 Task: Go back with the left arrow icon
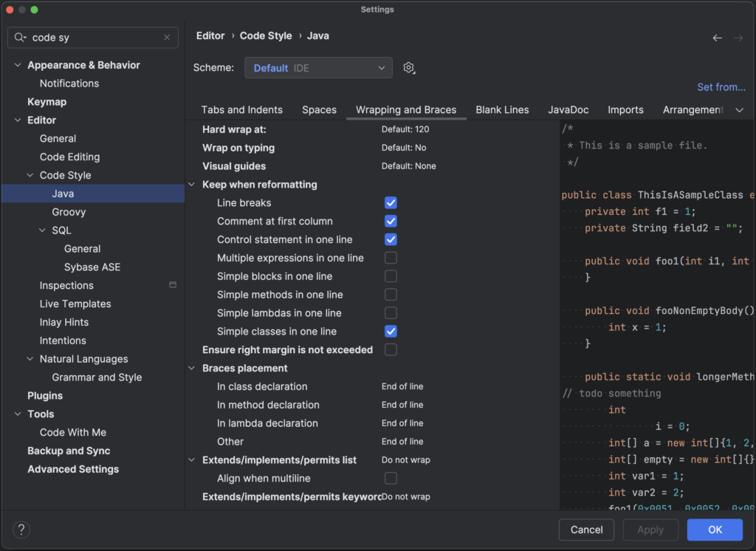click(718, 38)
